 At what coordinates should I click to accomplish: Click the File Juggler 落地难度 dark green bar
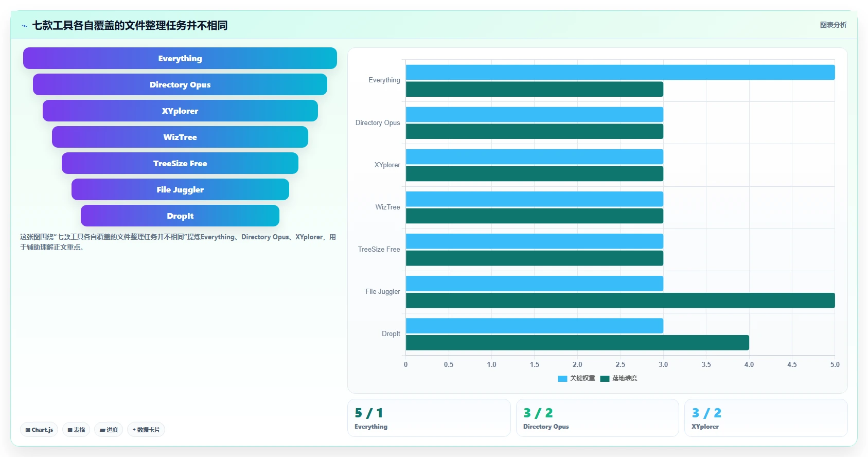click(620, 301)
